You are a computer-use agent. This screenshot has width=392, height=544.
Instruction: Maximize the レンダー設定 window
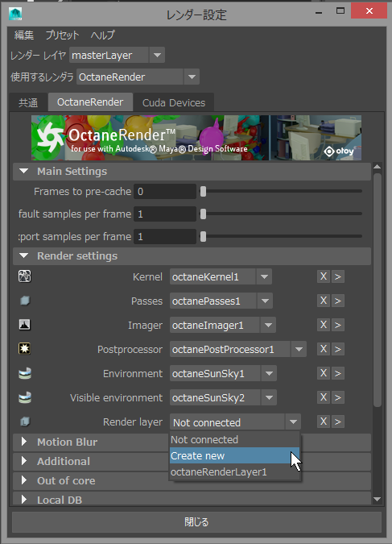coord(340,11)
